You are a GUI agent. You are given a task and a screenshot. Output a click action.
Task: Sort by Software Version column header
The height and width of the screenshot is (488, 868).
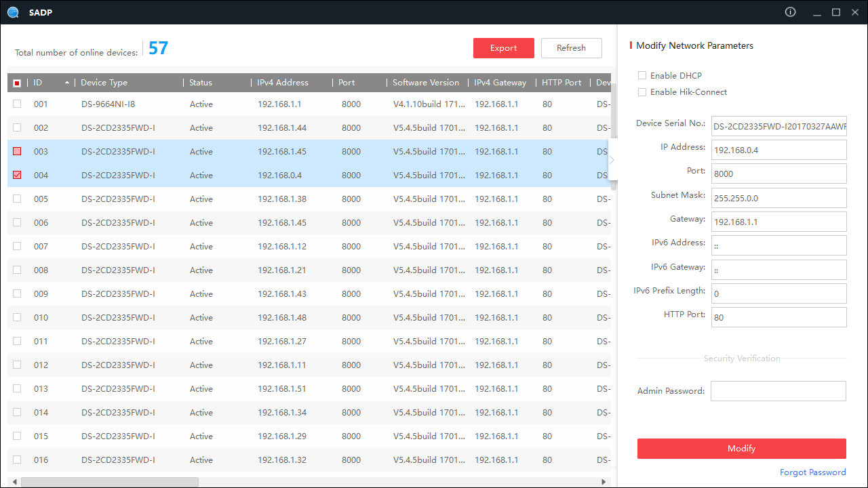click(x=425, y=83)
